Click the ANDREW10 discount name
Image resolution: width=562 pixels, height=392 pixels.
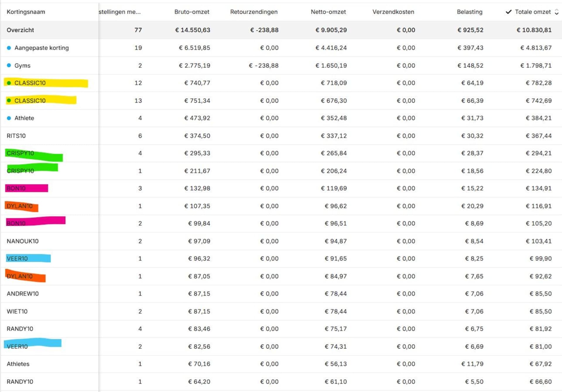(x=23, y=294)
